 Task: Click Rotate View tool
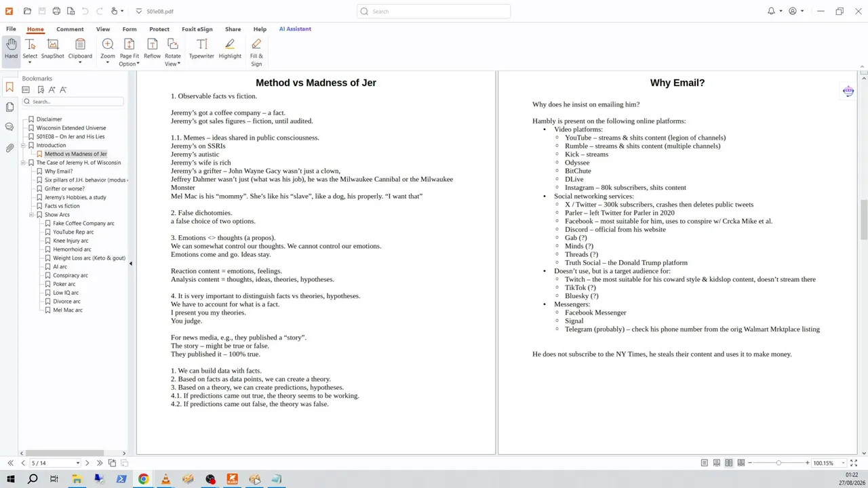tap(173, 52)
